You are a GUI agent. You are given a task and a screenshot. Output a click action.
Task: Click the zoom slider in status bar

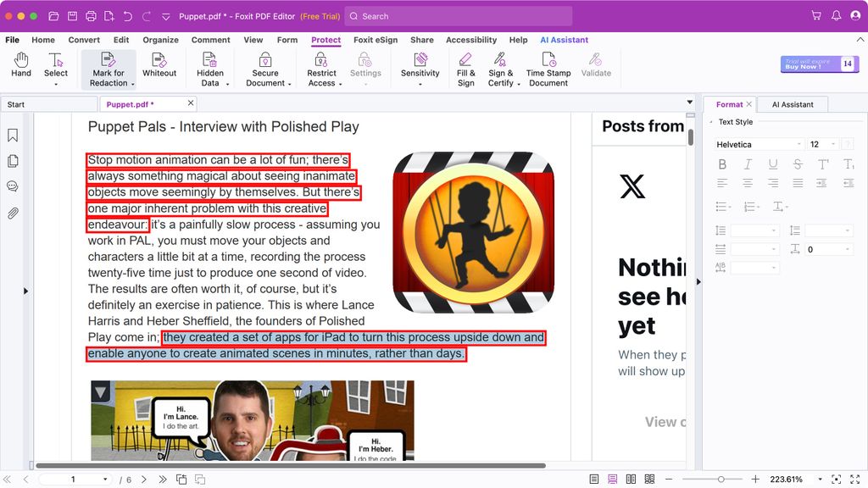click(x=721, y=480)
